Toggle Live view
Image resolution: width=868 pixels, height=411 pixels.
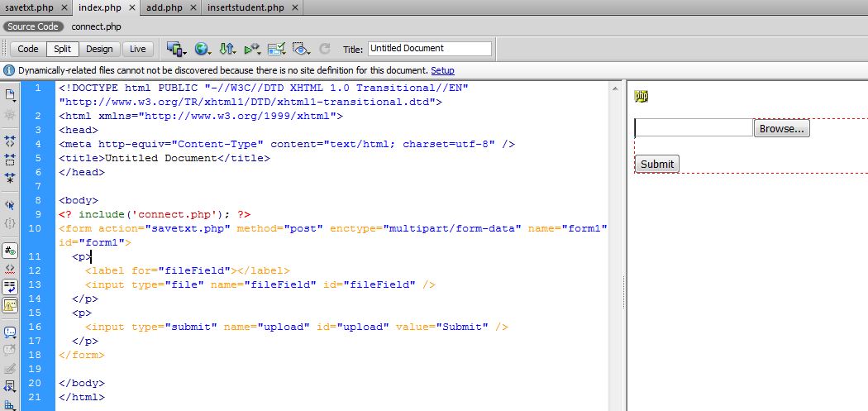coord(138,49)
